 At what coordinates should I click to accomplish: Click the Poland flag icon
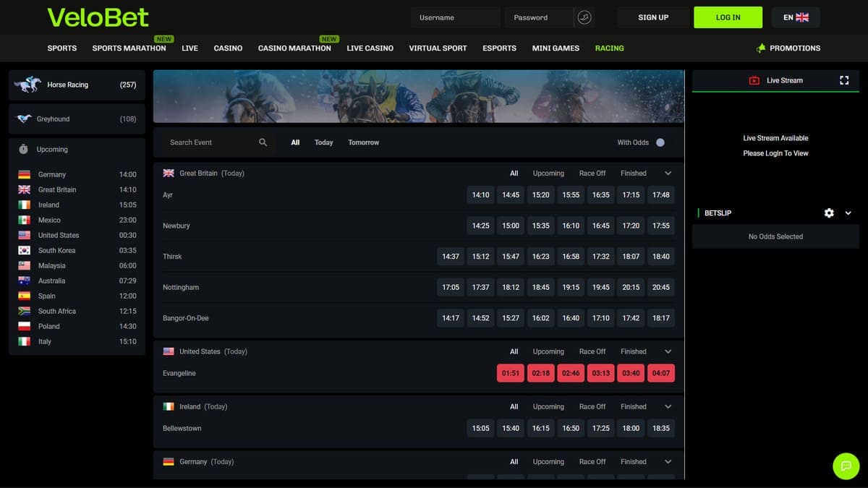coord(25,326)
